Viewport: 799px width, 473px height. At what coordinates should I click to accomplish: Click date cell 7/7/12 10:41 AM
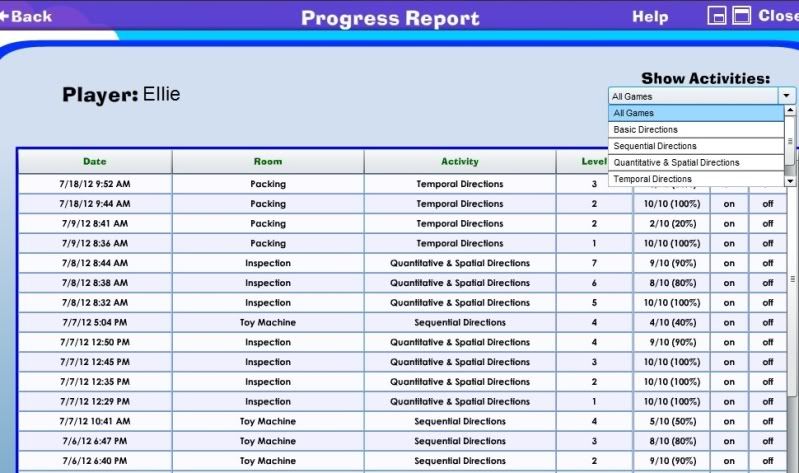pos(95,422)
